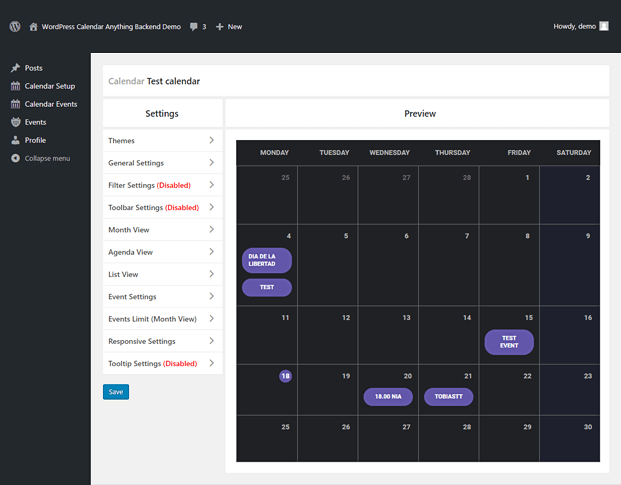Screen dimensions: 621x485
Task: Click the Settings panel heading
Action: click(162, 114)
